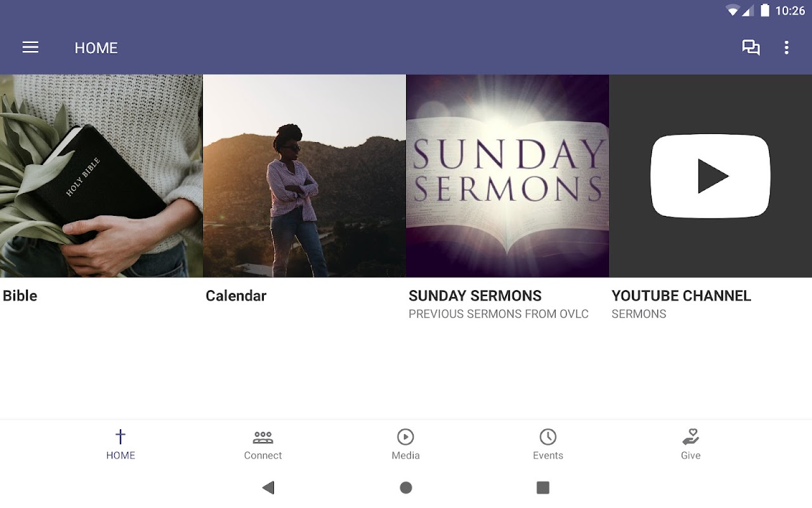Screen dimensions: 812x508
Task: Select the Bible title label
Action: click(x=20, y=296)
